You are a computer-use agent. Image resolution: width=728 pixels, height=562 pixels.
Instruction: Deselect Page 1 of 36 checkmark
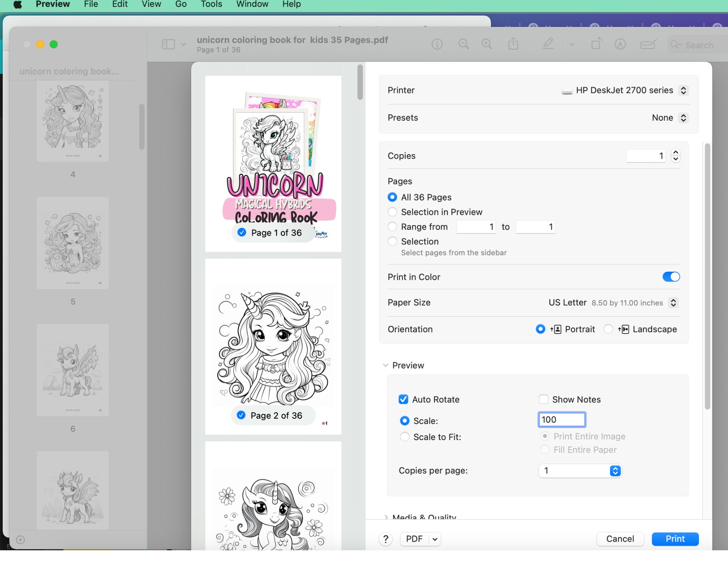click(241, 232)
